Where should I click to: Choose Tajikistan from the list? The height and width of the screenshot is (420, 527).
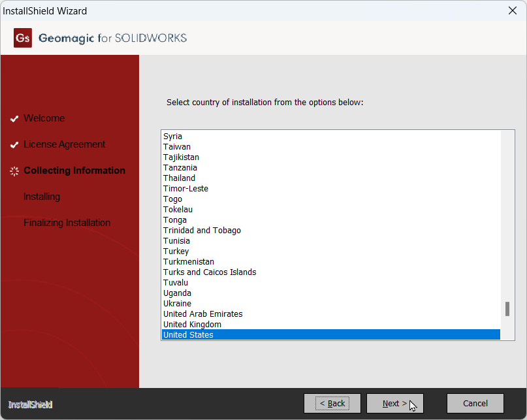point(330,157)
